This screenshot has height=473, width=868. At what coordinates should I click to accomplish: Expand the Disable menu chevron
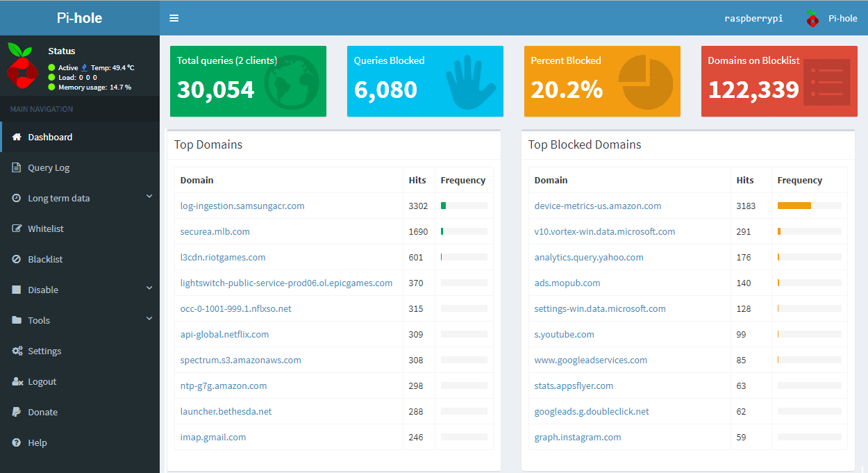[149, 289]
